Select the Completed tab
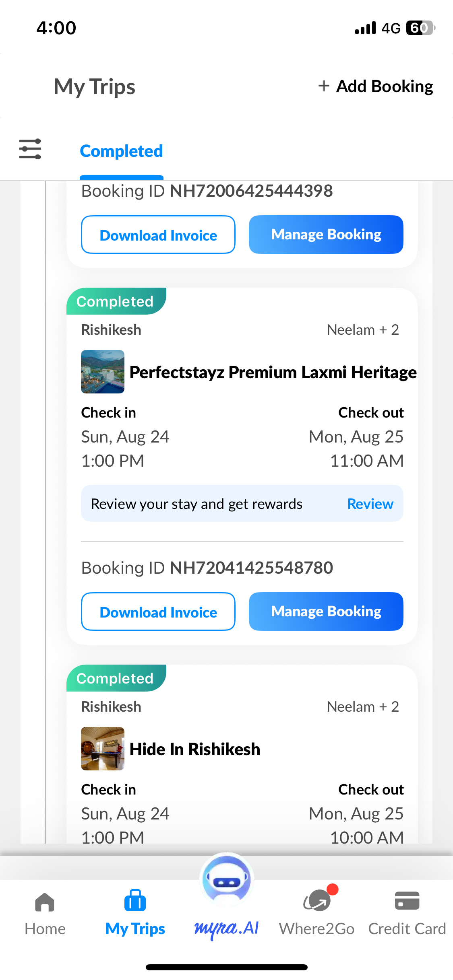453x980 pixels. click(121, 151)
